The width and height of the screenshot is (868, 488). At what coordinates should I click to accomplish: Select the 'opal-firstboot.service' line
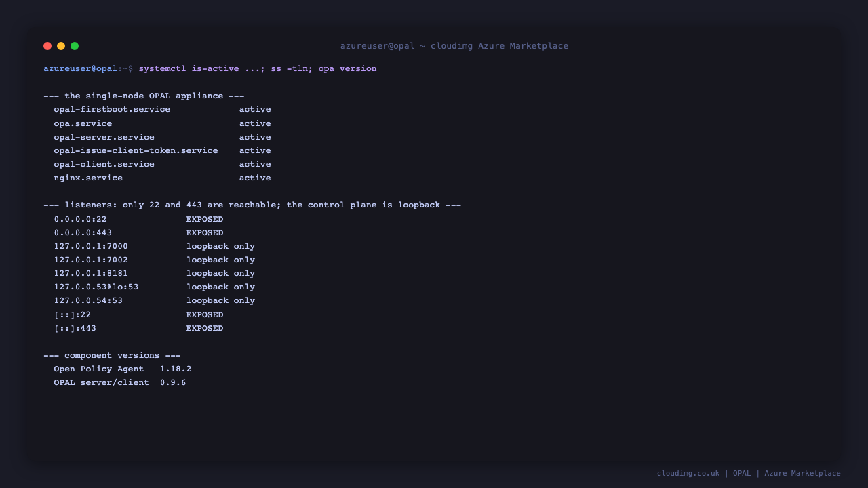point(163,109)
